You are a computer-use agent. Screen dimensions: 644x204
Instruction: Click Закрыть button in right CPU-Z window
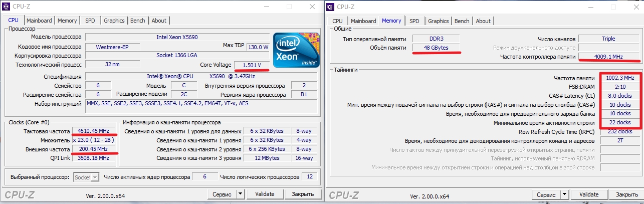coord(627,194)
